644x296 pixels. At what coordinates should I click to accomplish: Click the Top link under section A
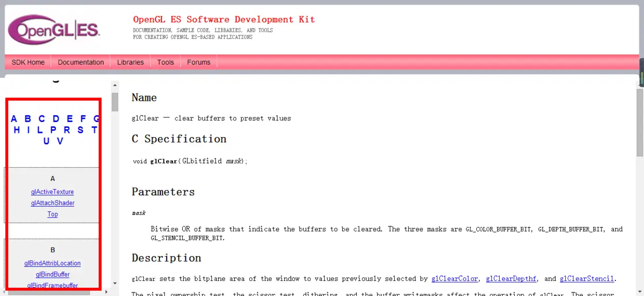(52, 214)
